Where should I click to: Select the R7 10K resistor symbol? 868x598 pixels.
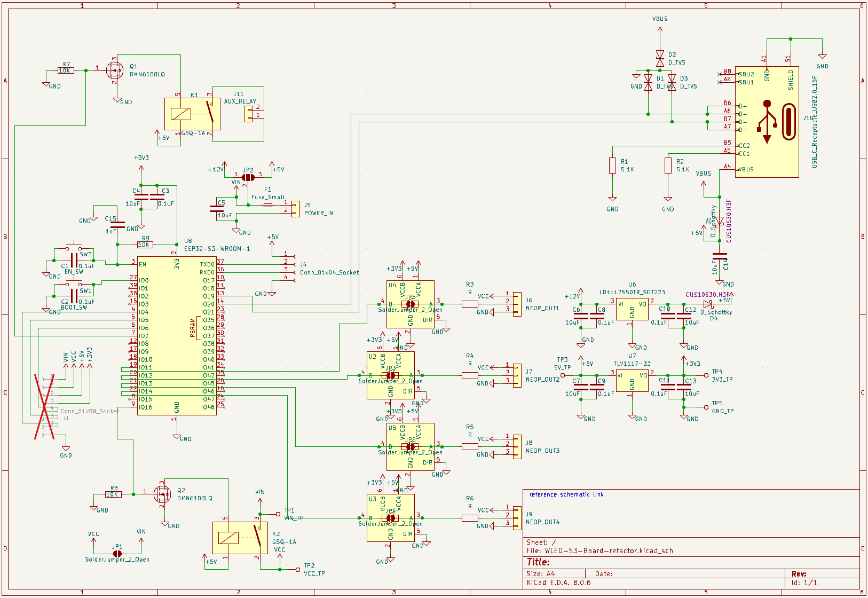[x=65, y=70]
